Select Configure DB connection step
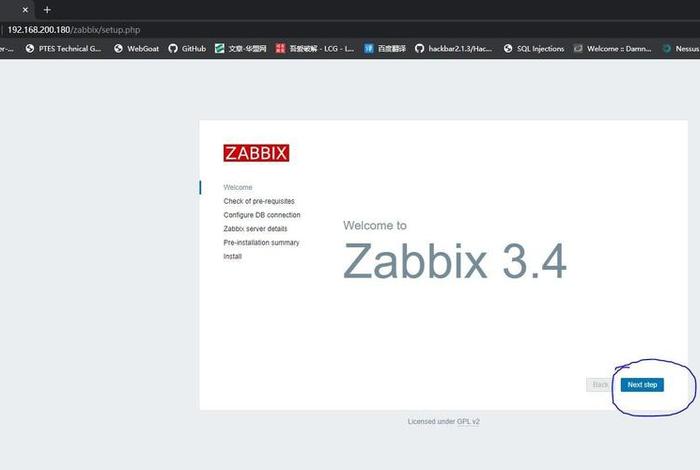The width and height of the screenshot is (700, 470). 262,215
